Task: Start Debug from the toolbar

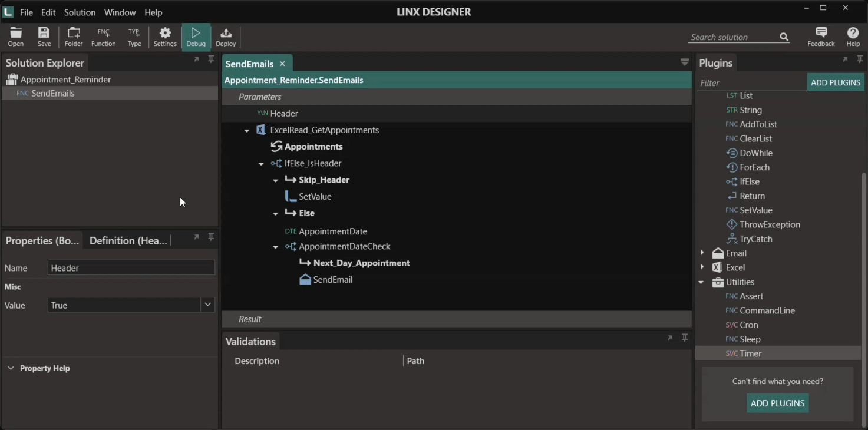Action: tap(196, 37)
